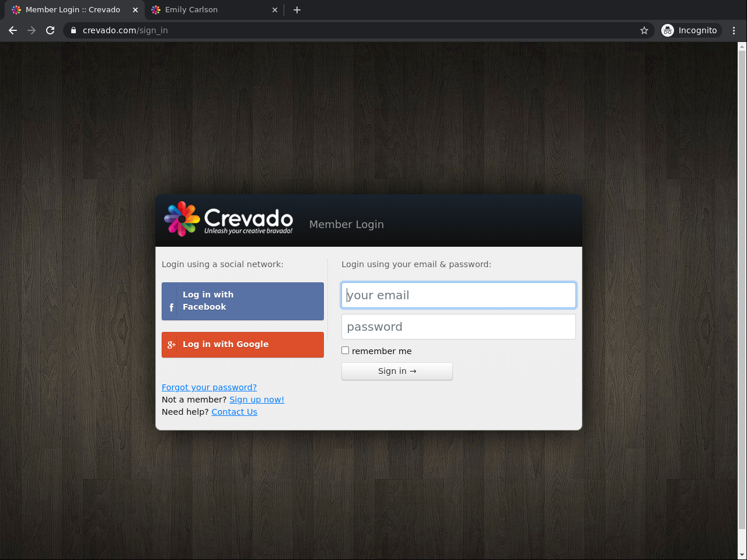Close the Member Login :: Crevado tab
Screen dimensions: 747x560
[x=135, y=10]
